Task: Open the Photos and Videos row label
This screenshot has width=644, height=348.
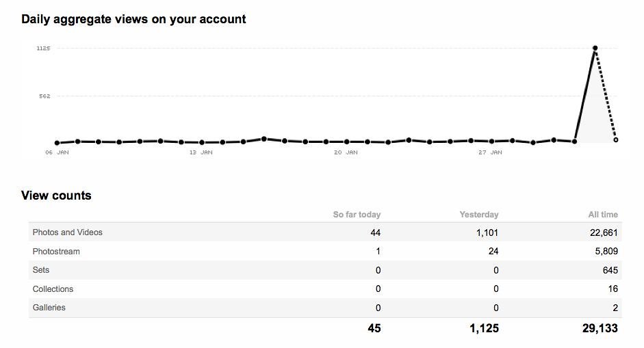Action: pos(67,232)
